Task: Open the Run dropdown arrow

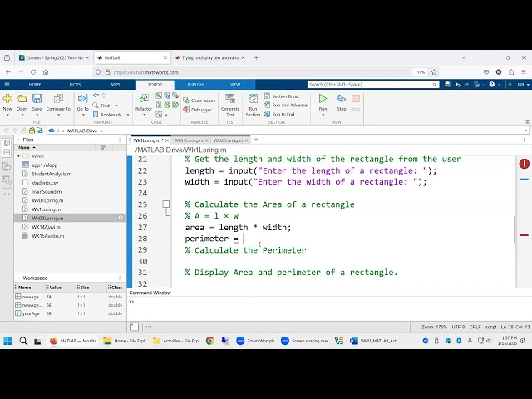Action: click(x=323, y=115)
